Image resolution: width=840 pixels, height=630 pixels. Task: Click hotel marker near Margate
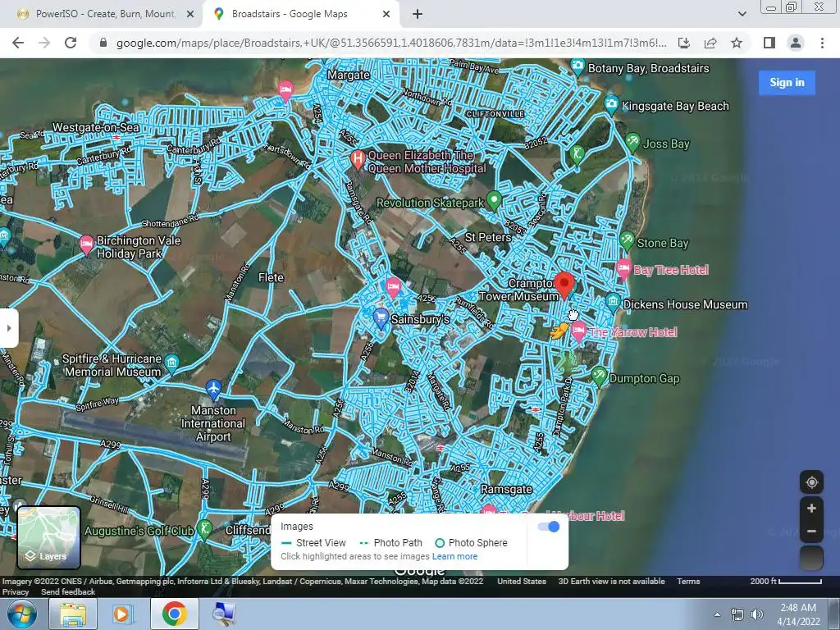click(x=285, y=90)
